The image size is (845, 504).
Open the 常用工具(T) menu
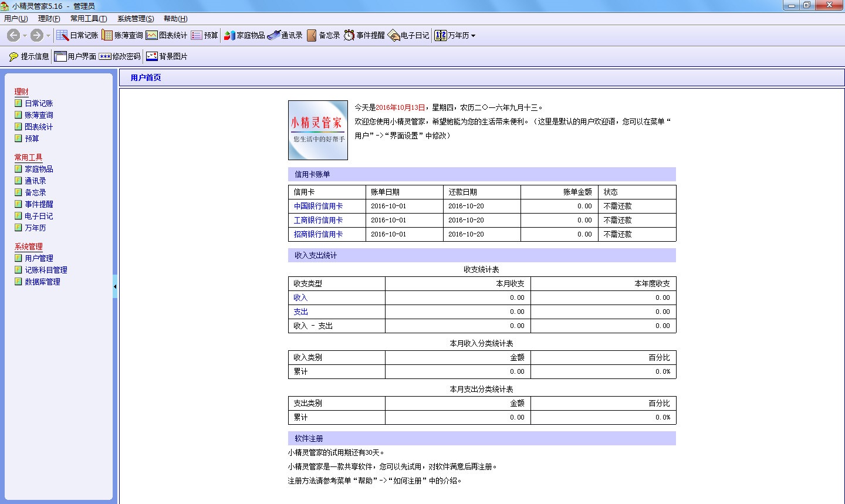(89, 19)
